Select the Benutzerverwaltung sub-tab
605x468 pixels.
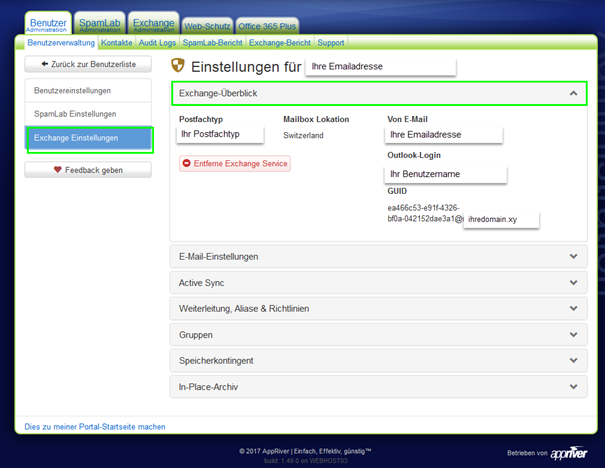(61, 42)
